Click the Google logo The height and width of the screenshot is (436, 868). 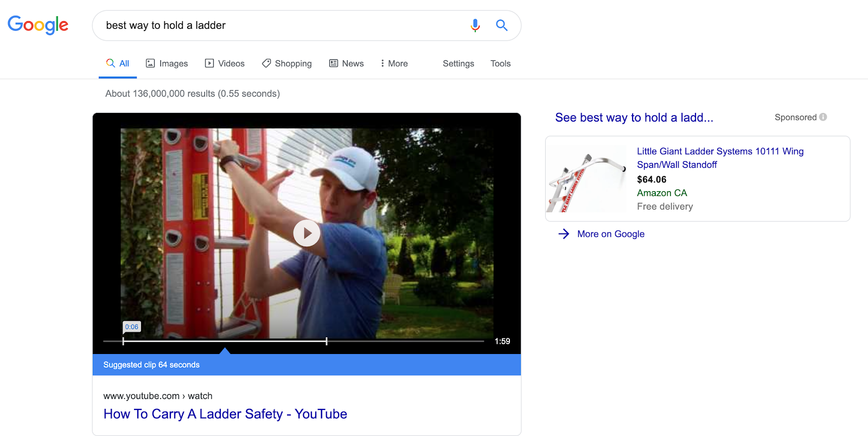(37, 25)
